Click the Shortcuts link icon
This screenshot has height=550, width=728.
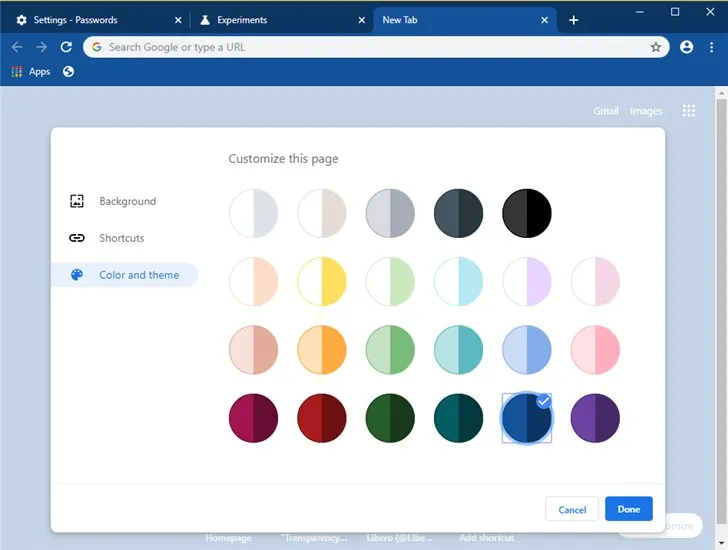click(x=77, y=238)
